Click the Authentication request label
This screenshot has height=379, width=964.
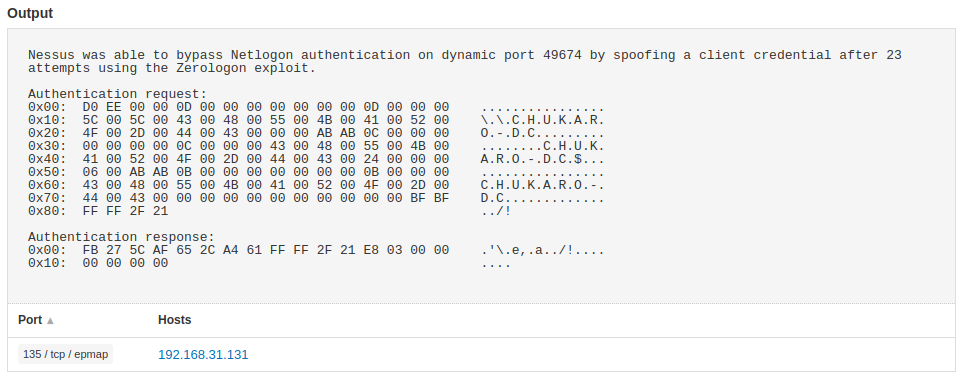(118, 94)
